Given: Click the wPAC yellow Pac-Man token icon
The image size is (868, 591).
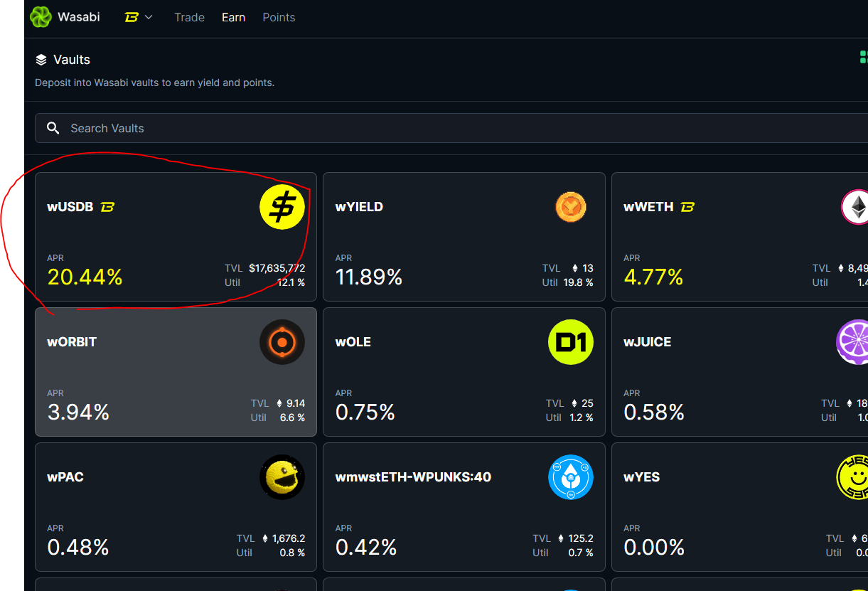Looking at the screenshot, I should pos(282,477).
